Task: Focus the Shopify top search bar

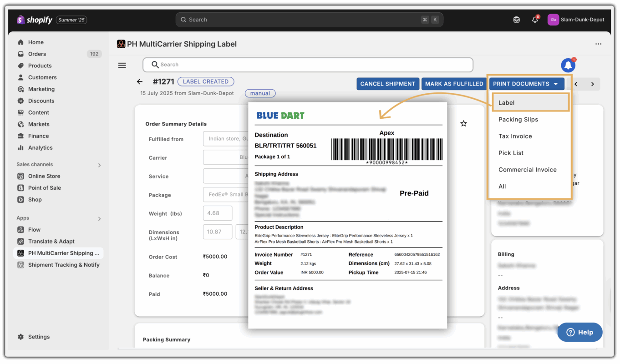Action: pos(310,20)
